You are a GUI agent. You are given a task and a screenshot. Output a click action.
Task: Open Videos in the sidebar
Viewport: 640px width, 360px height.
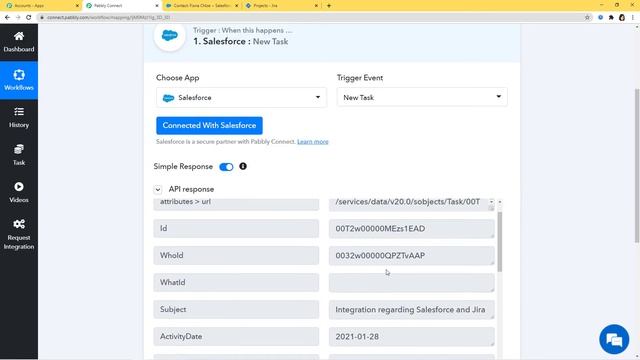(x=19, y=193)
